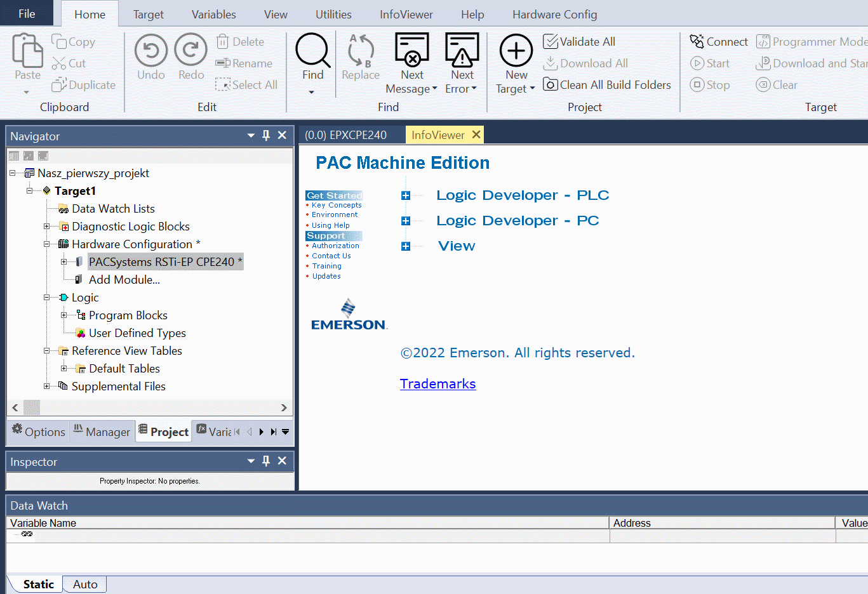Click the Stop icon in Target group

click(x=697, y=85)
